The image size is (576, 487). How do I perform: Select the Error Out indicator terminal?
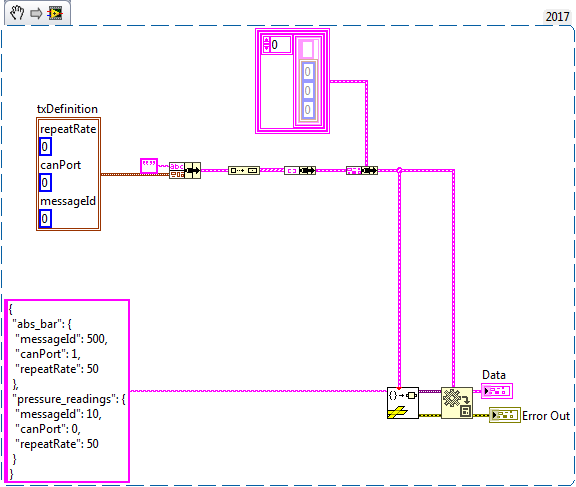point(505,415)
